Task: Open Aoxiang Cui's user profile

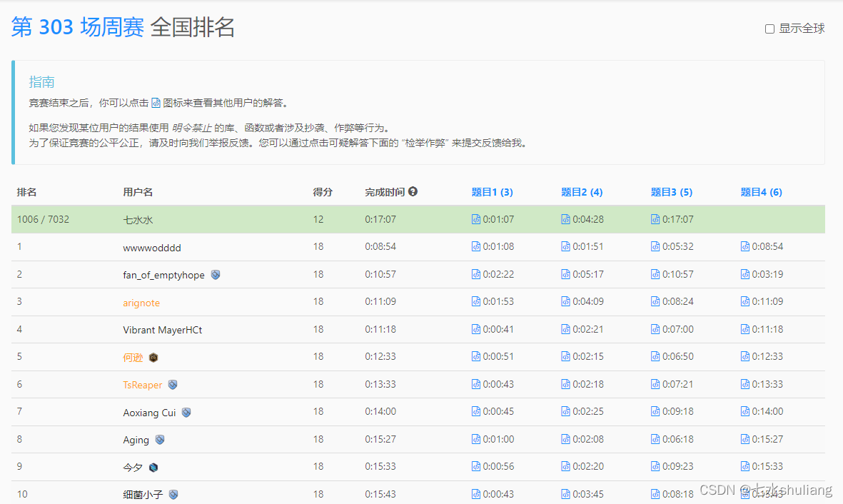Action: click(149, 413)
